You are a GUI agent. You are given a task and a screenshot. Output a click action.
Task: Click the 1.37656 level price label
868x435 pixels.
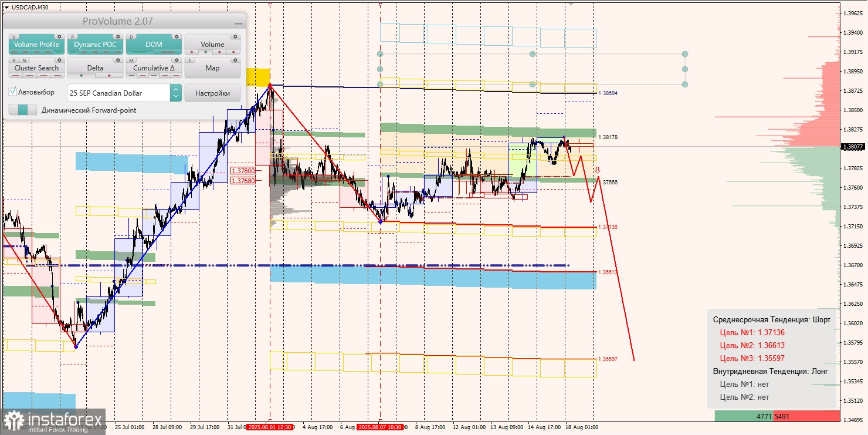608,183
